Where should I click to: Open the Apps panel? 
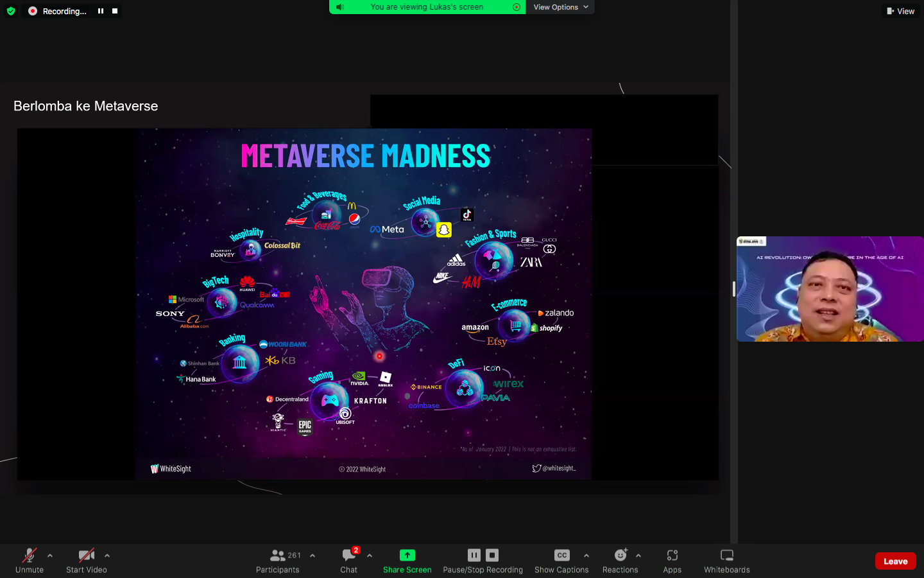(672, 560)
